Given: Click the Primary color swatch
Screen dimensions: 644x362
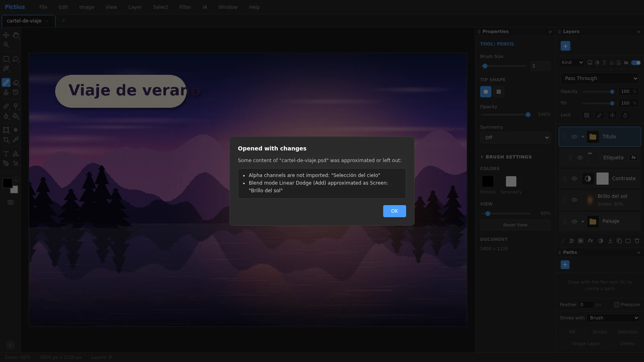Looking at the screenshot, I should 487,181.
